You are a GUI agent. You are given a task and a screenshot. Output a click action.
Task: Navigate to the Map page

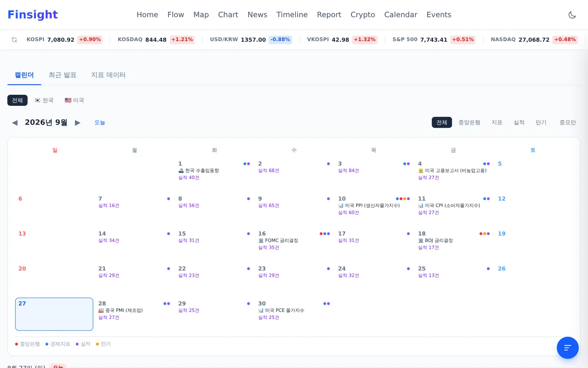(201, 15)
